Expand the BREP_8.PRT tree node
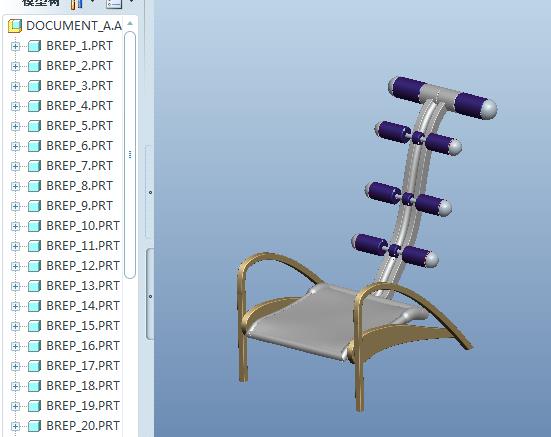 pos(15,186)
